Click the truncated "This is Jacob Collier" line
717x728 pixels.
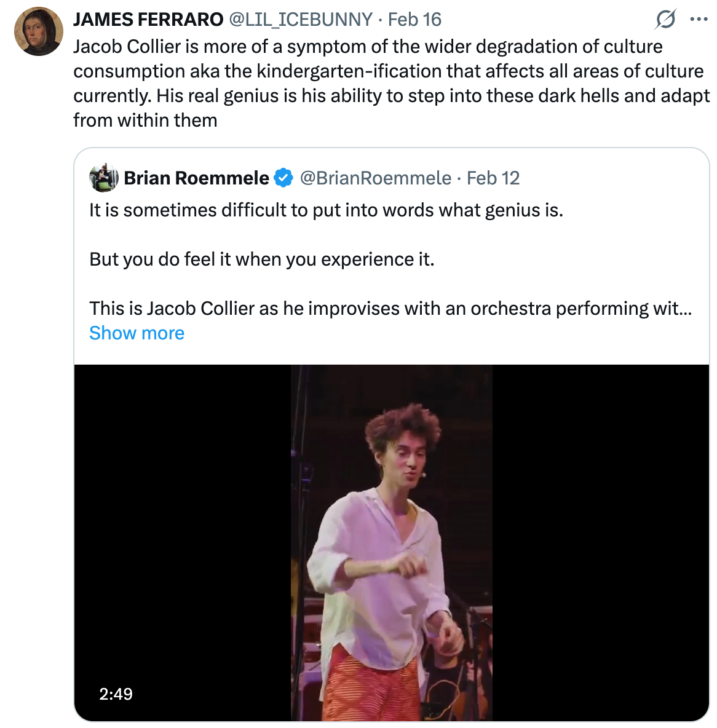click(390, 308)
